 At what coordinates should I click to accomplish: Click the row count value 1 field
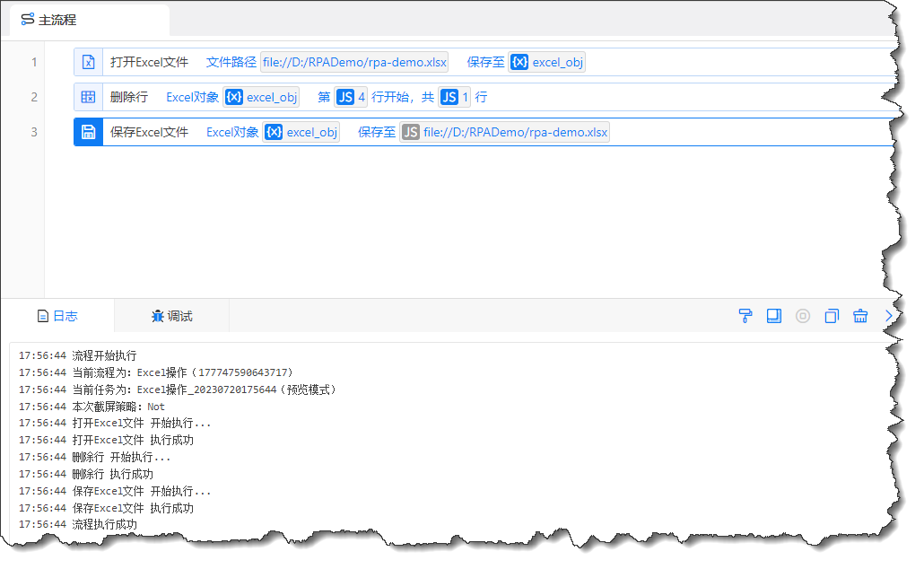(x=454, y=97)
